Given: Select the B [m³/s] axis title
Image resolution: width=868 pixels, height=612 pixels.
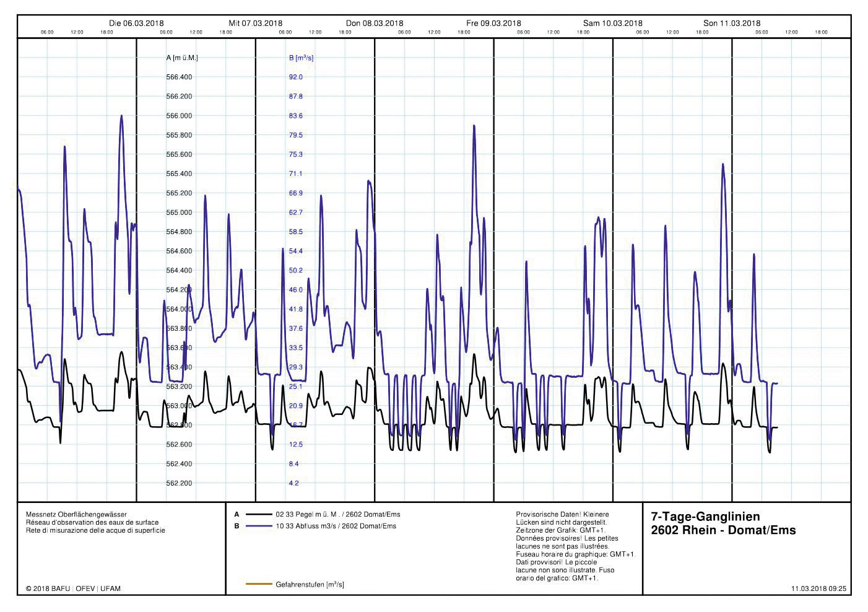Looking at the screenshot, I should tap(301, 58).
